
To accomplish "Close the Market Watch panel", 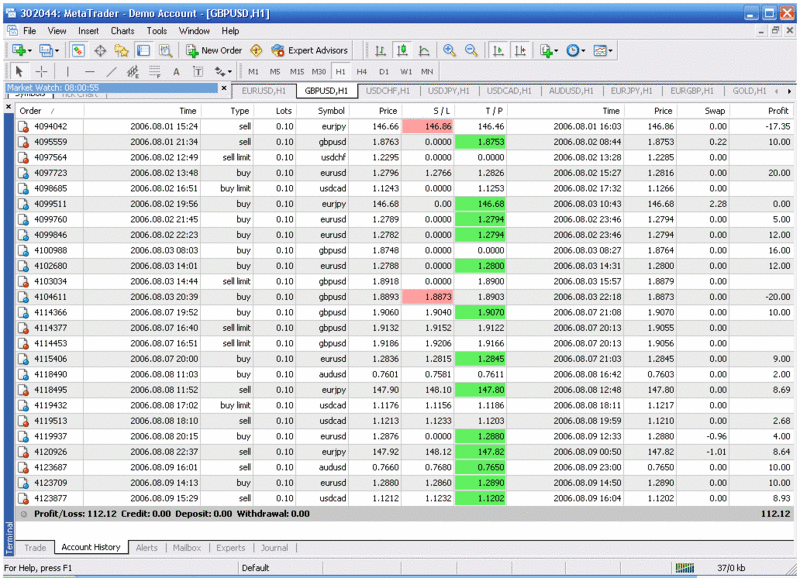I will tap(223, 88).
